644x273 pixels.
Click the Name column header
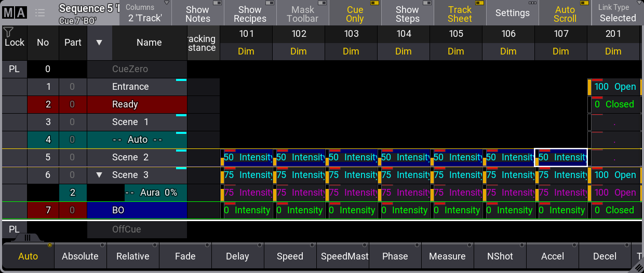[x=149, y=43]
